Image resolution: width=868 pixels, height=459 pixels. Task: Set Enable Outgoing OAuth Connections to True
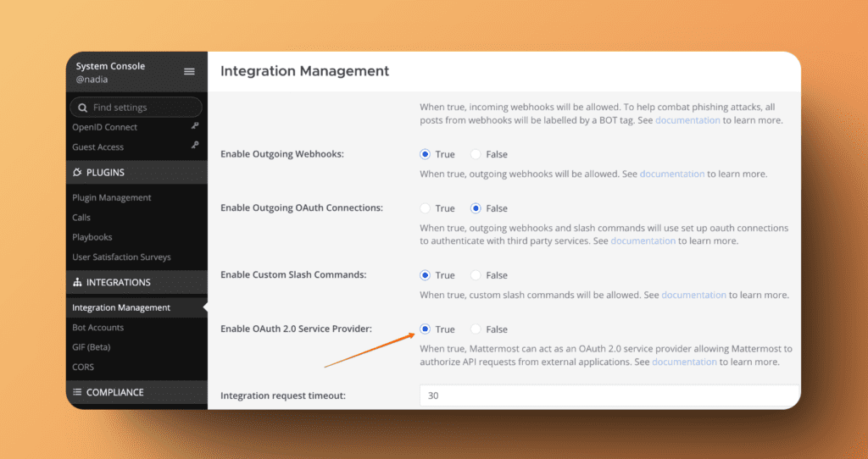tap(426, 208)
